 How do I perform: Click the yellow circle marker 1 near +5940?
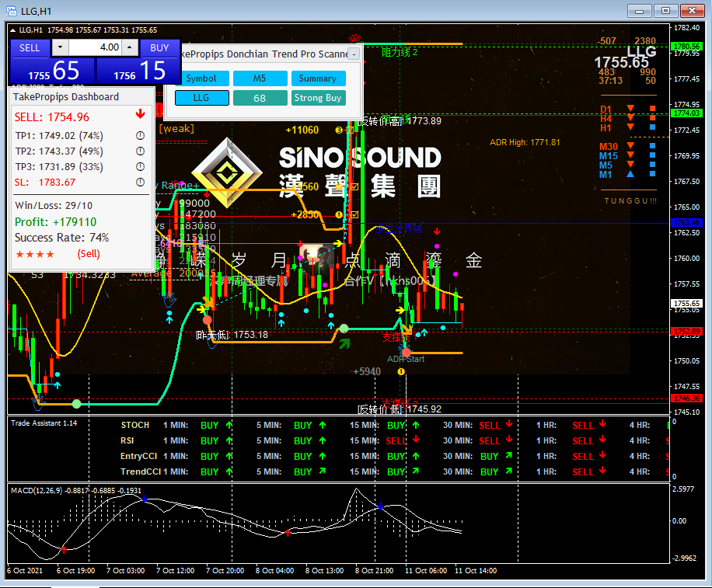click(401, 371)
